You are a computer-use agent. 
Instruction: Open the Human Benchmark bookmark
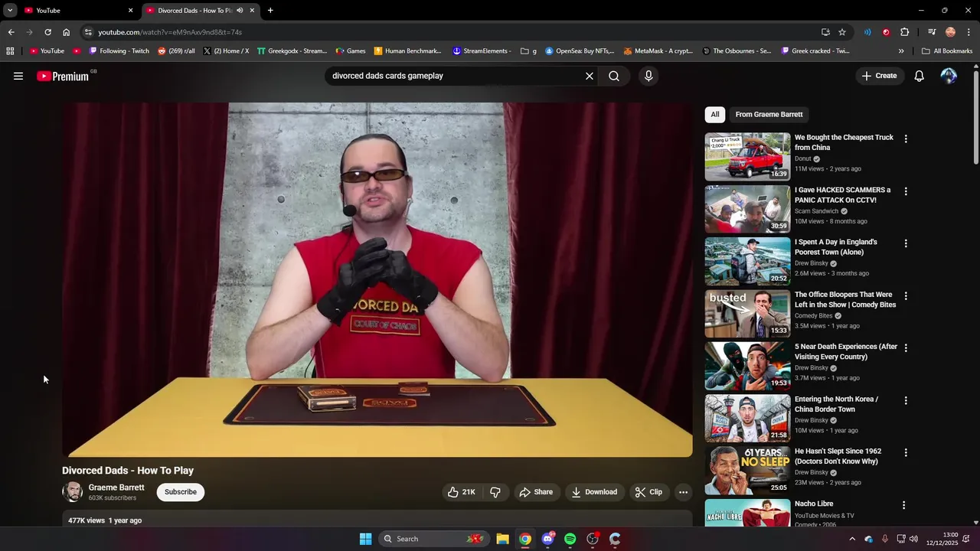point(407,51)
